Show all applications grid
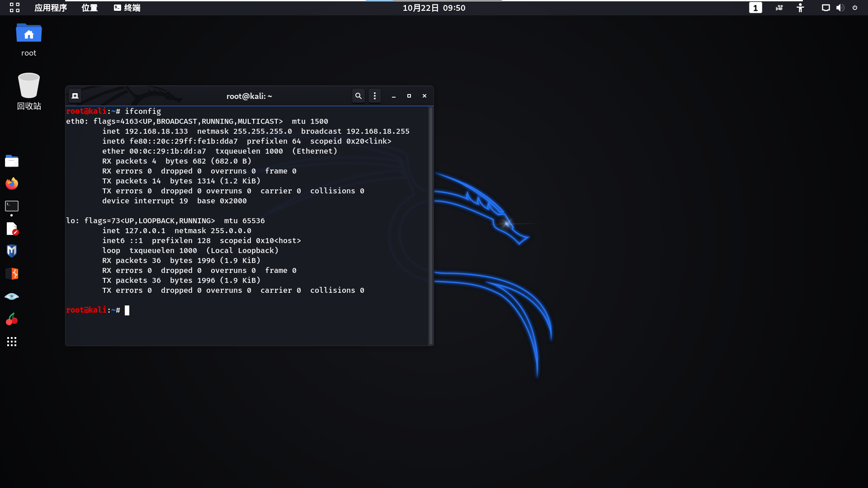This screenshot has height=488, width=868. tap(12, 342)
